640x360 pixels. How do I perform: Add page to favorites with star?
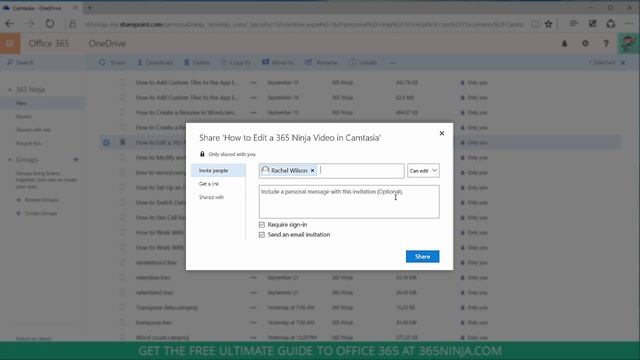(549, 24)
